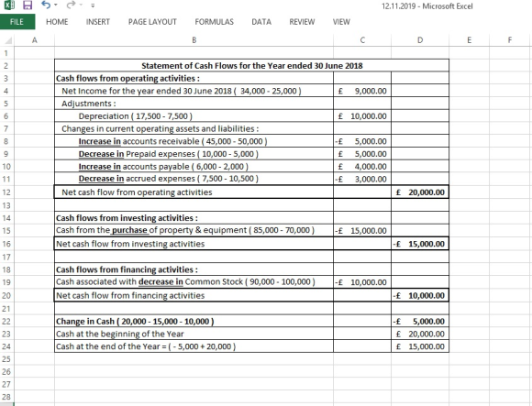
Task: Click the Save icon in quick access toolbar
Action: click(28, 5)
